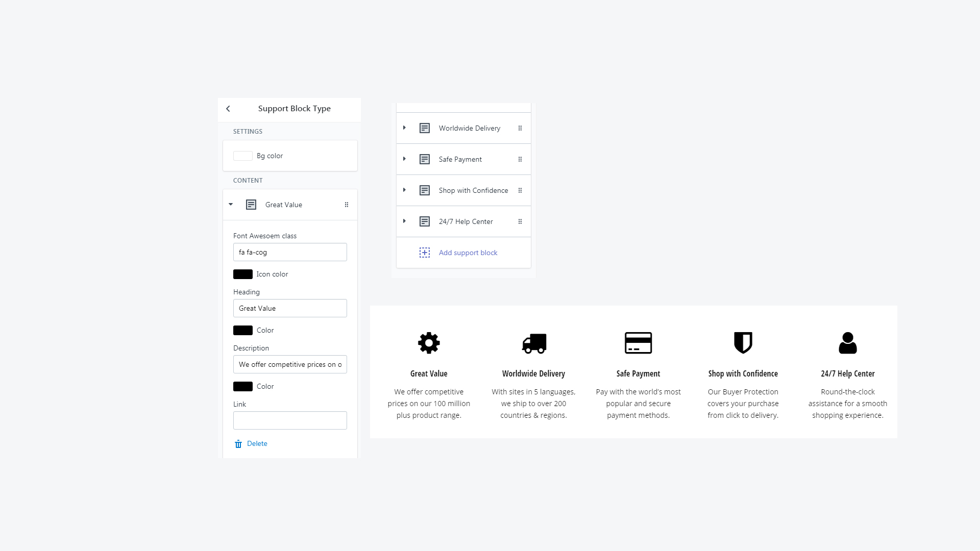The image size is (980, 551).
Task: Expand the 24/7 Help Center block
Action: coord(405,221)
